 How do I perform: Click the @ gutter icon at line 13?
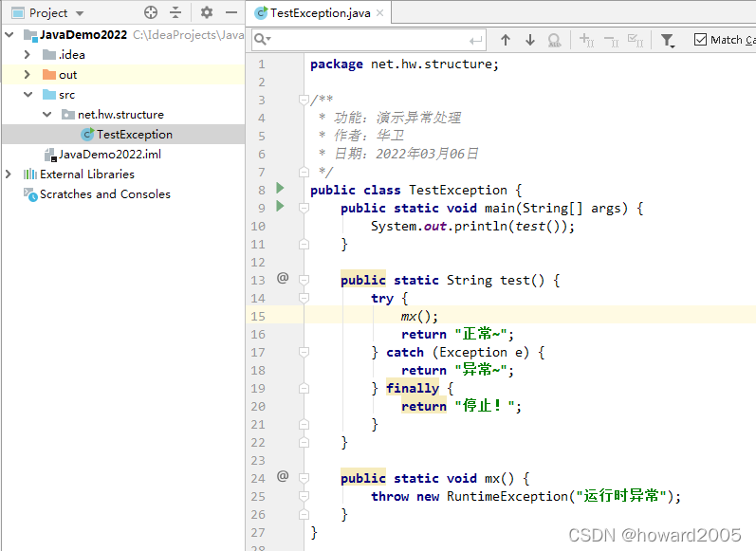click(x=283, y=278)
